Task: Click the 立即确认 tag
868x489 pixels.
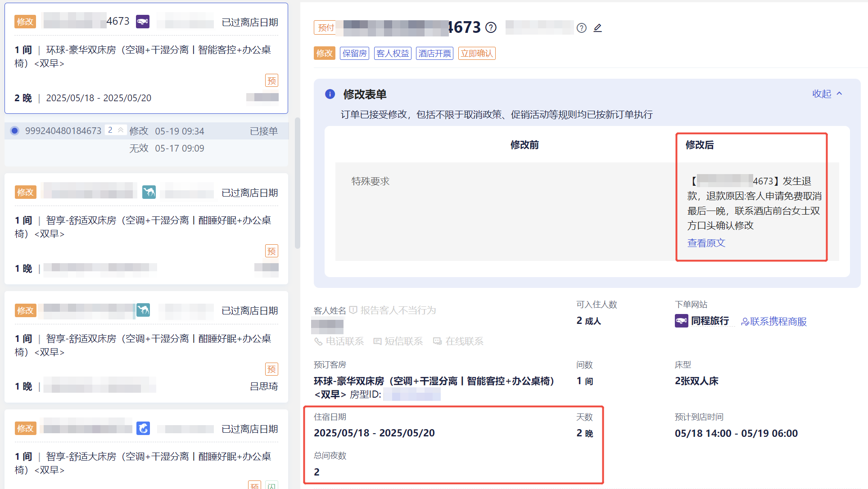Action: click(x=477, y=54)
